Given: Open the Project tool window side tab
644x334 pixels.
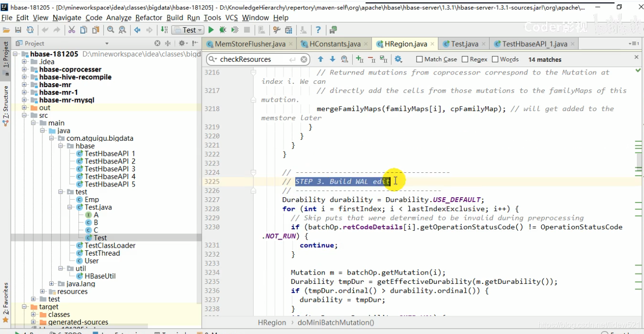Looking at the screenshot, I should click(5, 59).
